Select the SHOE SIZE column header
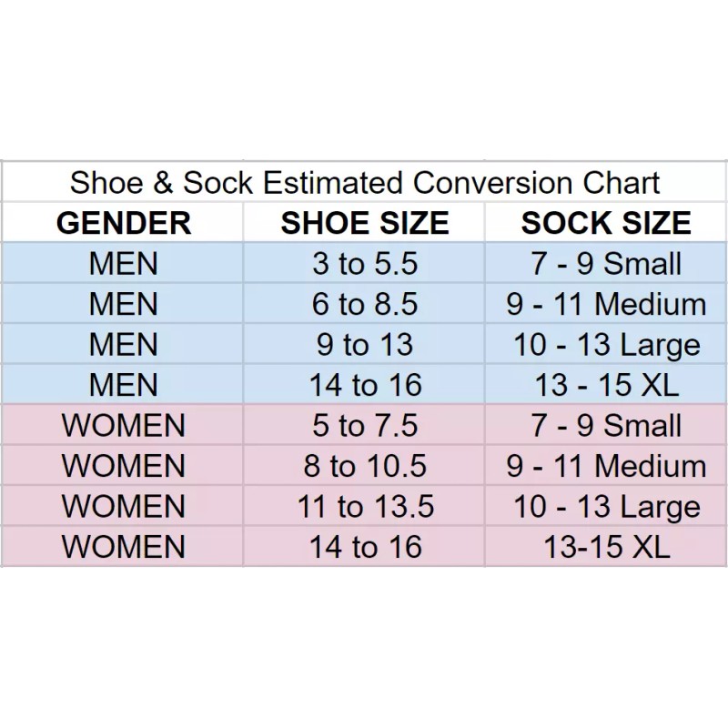728x728 pixels. pos(365,223)
